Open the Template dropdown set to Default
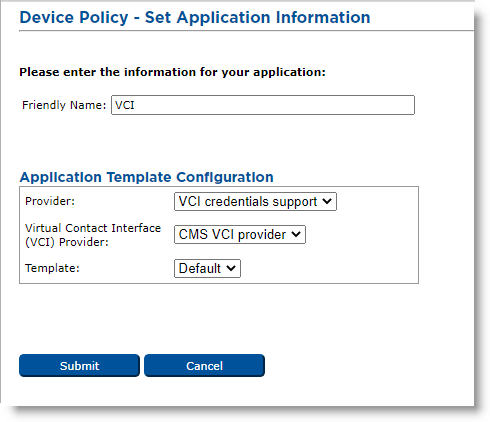 coord(207,268)
